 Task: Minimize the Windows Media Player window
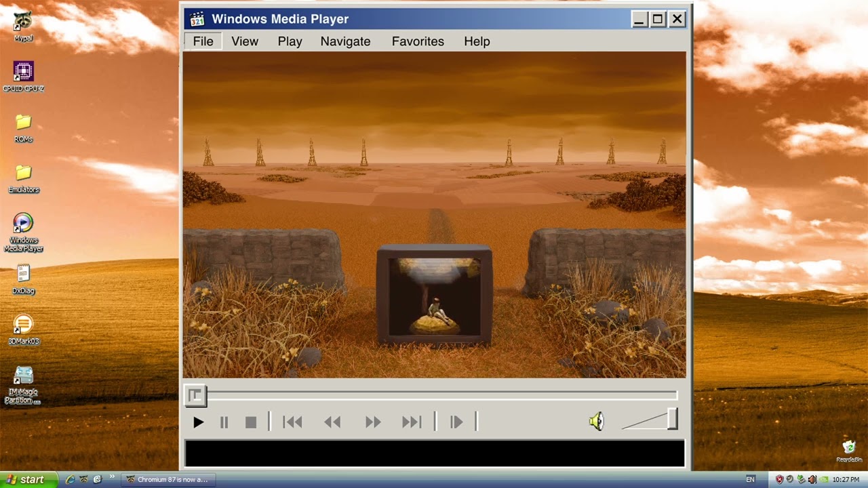coord(639,20)
